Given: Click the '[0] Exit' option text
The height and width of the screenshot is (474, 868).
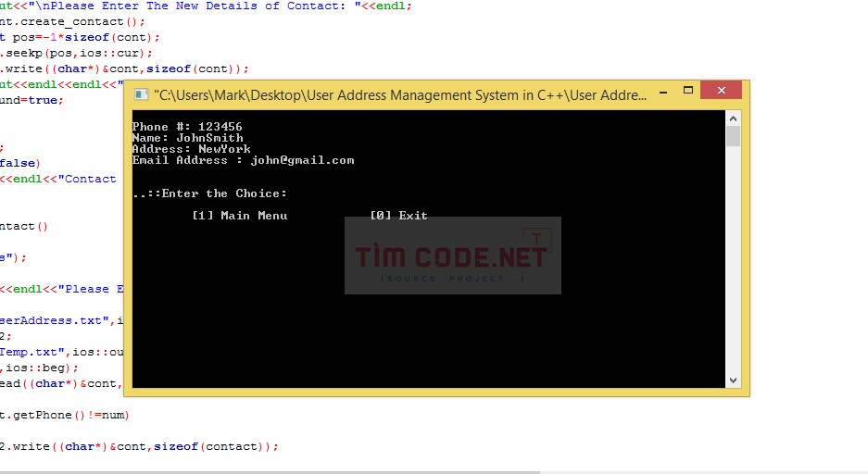Looking at the screenshot, I should [x=398, y=216].
